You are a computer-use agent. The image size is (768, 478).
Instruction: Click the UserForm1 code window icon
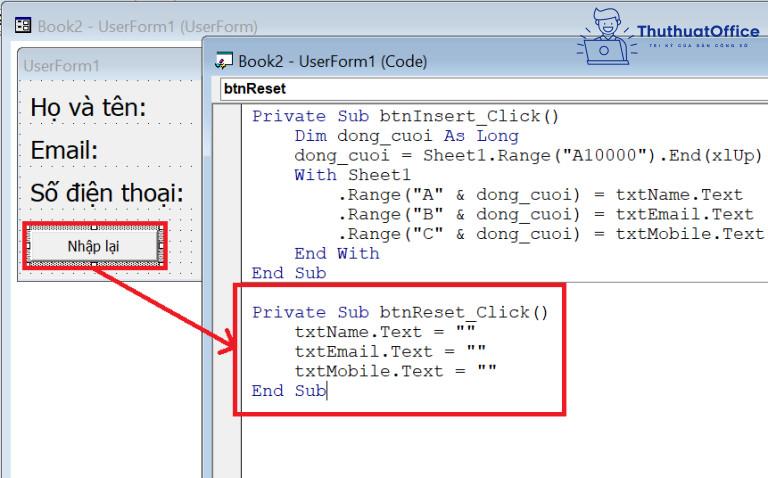(224, 61)
